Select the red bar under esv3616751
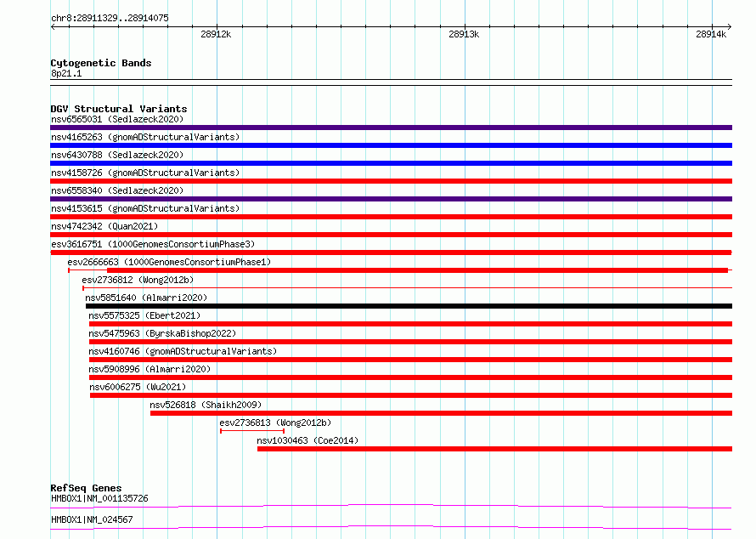756x539 pixels. pos(391,252)
